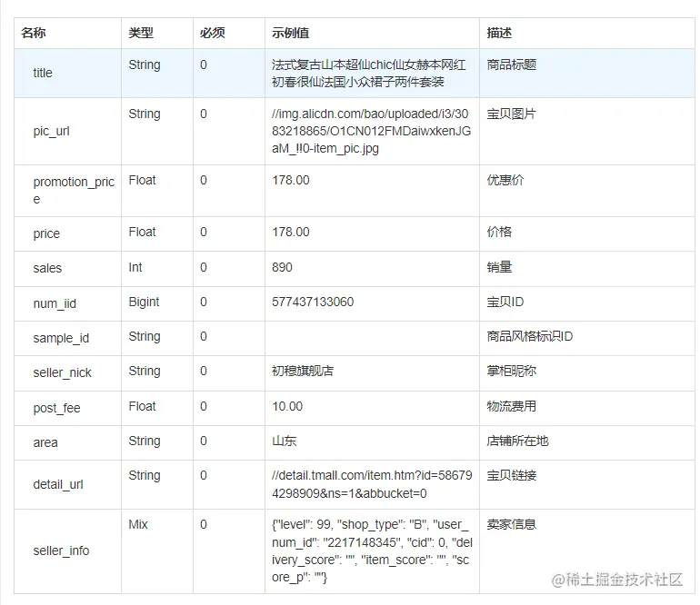Click the 初穆旗舰店 example value
This screenshot has height=605, width=700.
(x=303, y=371)
